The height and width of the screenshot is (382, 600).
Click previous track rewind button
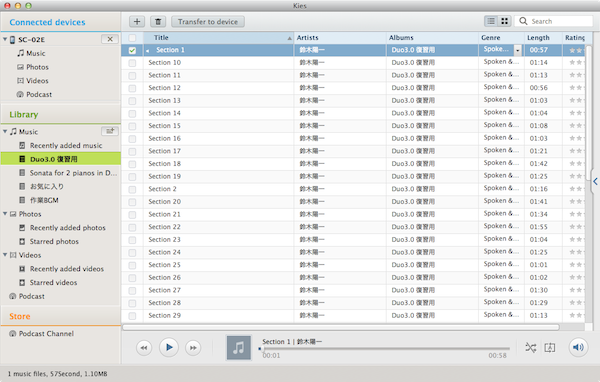point(144,348)
